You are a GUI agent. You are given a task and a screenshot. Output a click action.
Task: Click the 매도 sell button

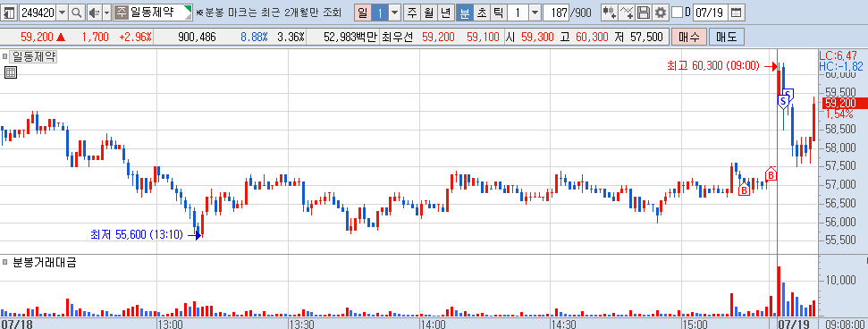pyautogui.click(x=726, y=38)
